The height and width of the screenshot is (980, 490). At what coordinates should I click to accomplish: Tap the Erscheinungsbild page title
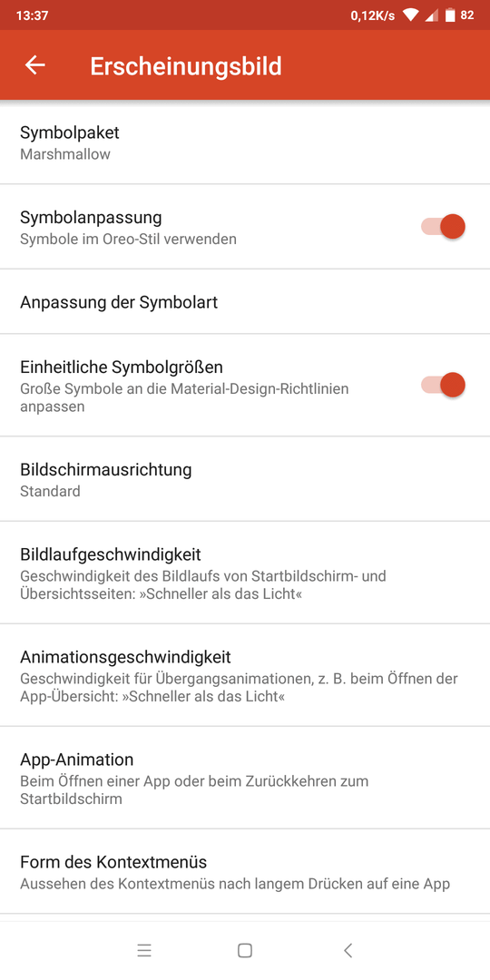pyautogui.click(x=186, y=65)
